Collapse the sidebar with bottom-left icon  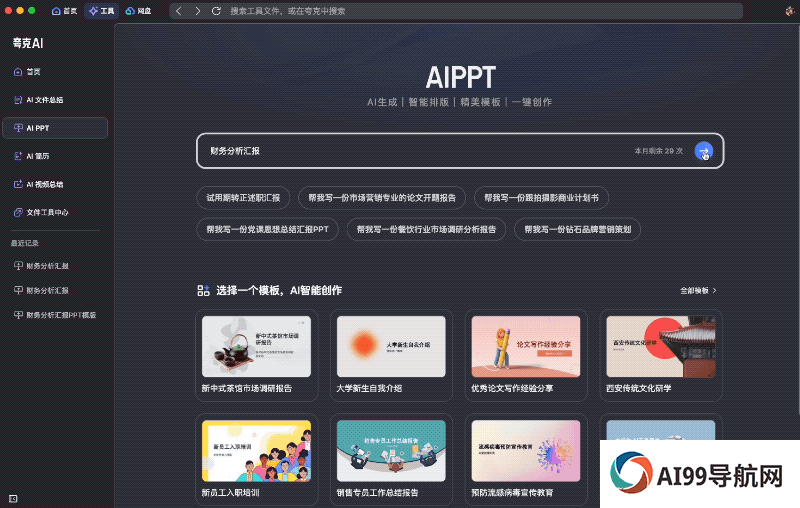pyautogui.click(x=13, y=498)
